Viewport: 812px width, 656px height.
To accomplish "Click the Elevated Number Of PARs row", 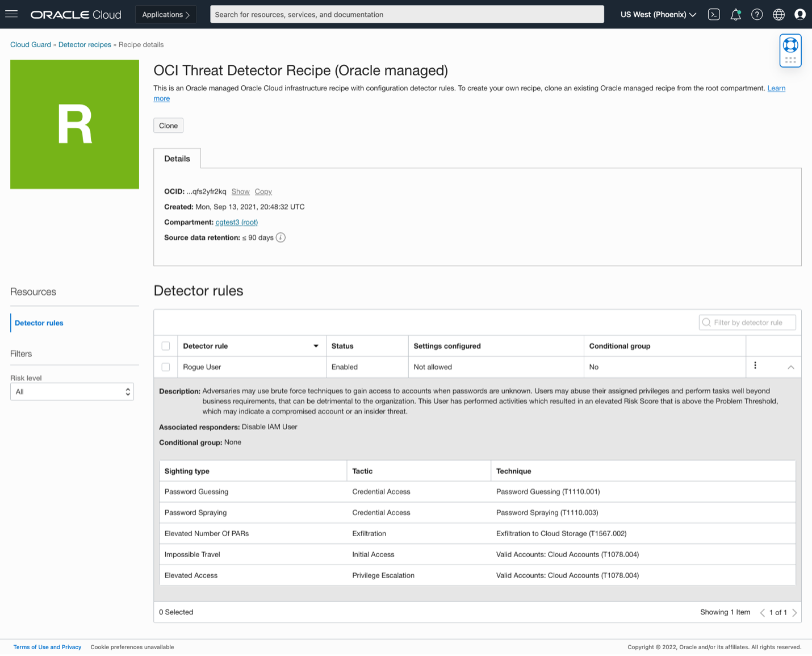I will coord(478,534).
